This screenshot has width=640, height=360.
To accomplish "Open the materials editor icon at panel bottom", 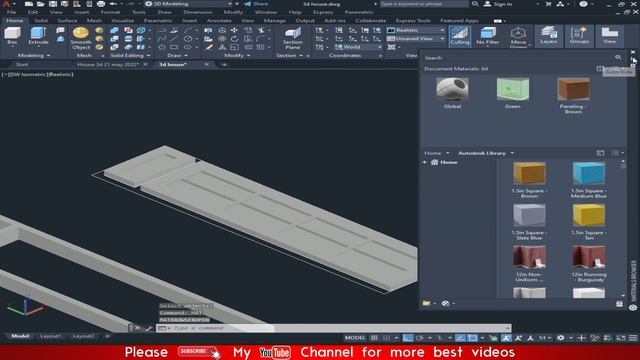I will [619, 304].
